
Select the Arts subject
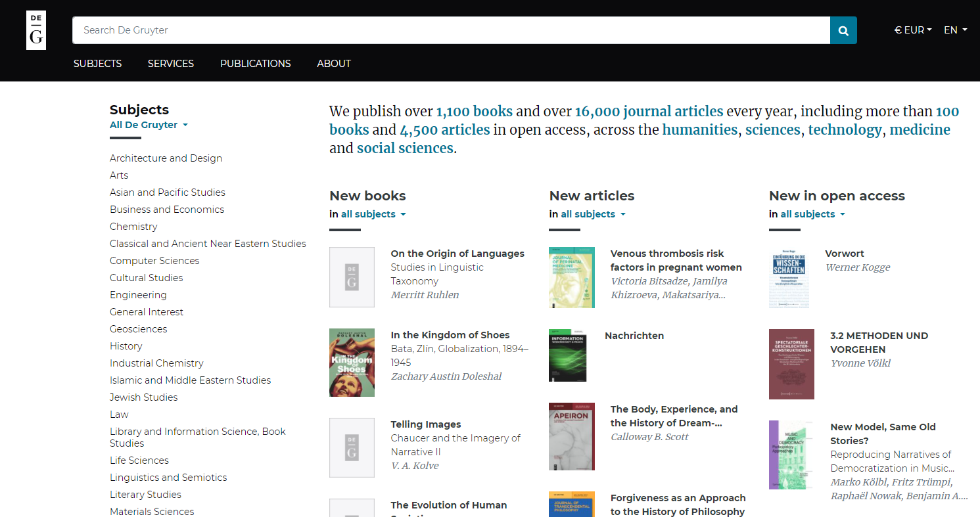click(x=119, y=175)
